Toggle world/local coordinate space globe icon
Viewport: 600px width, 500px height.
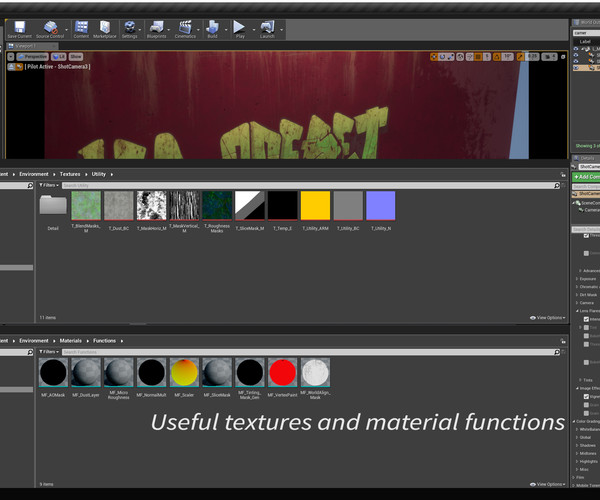point(460,57)
